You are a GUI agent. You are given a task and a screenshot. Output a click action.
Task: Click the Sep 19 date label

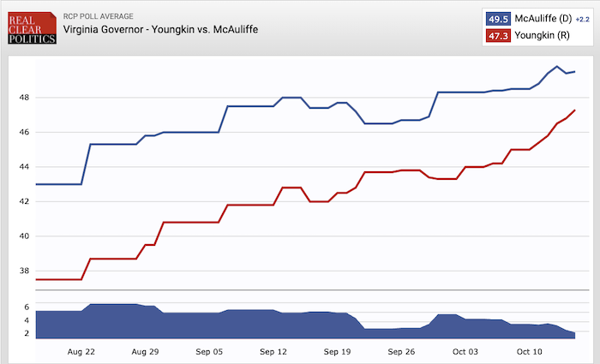338,351
